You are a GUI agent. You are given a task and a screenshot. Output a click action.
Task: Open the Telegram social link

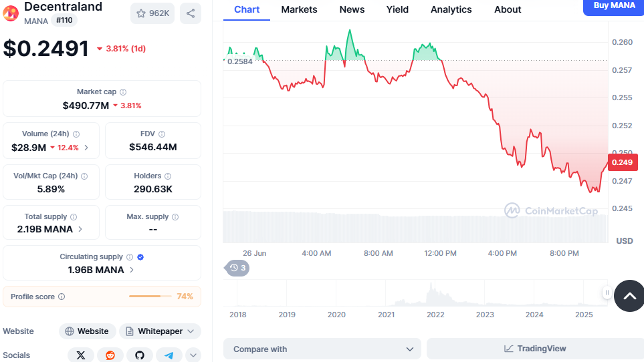tap(169, 355)
